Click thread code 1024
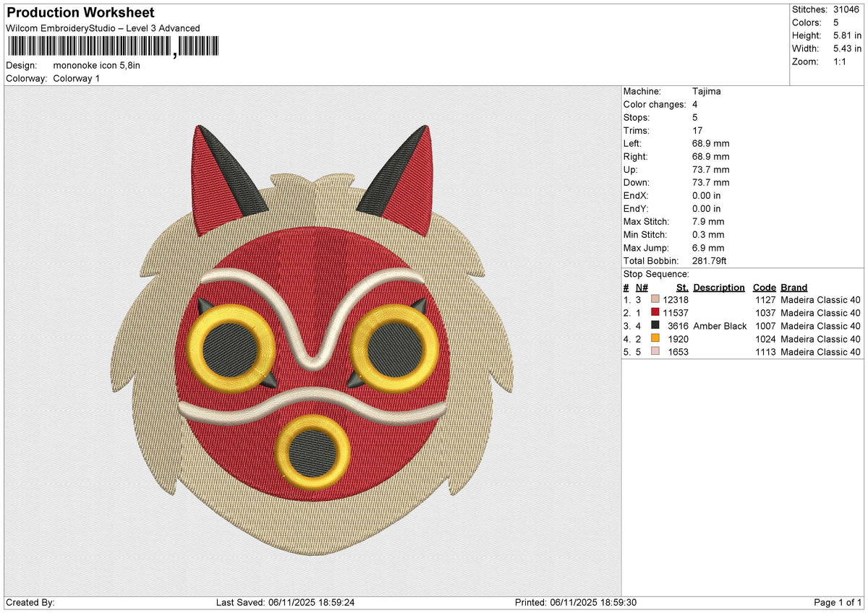Screen dimensions: 868x613 point(765,339)
